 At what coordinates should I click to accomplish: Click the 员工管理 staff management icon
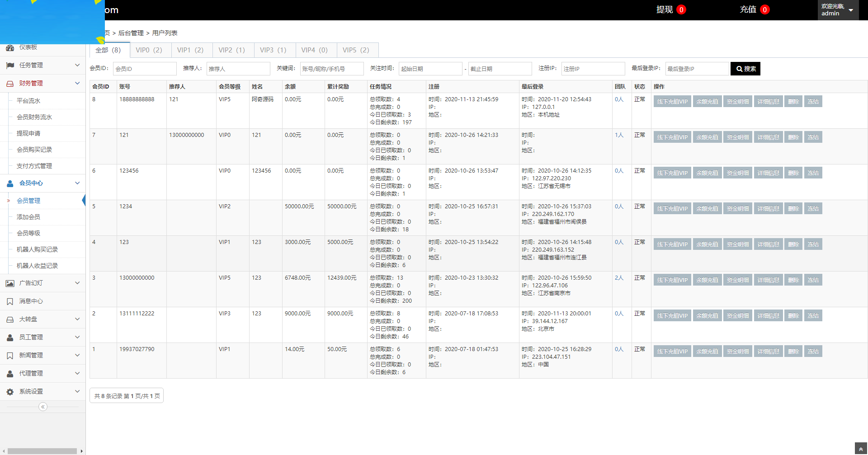pyautogui.click(x=10, y=337)
